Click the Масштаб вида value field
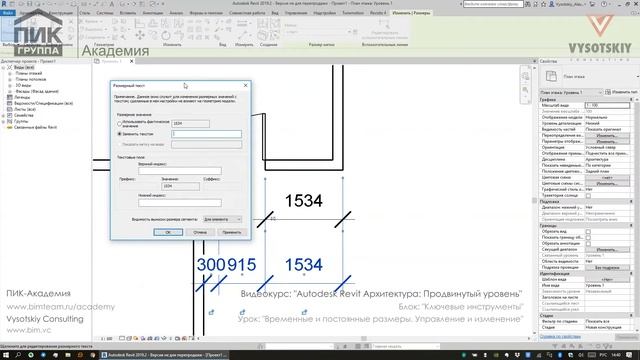 607,105
